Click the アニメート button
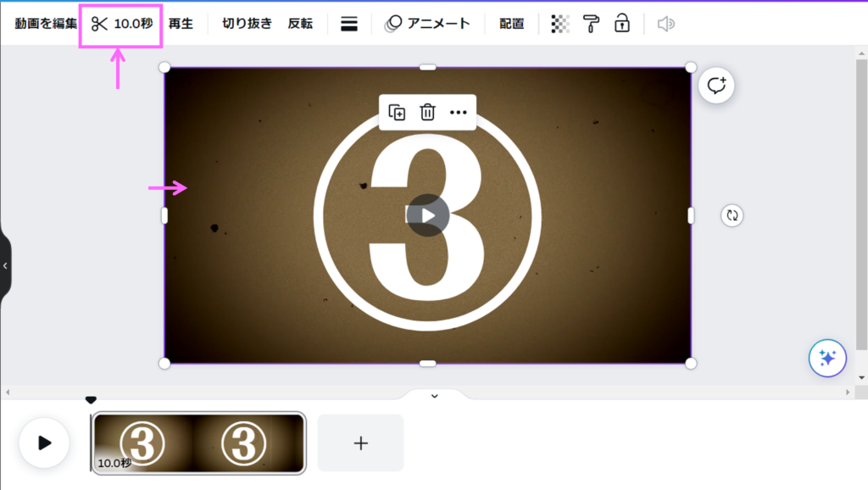Viewport: 868px width, 490px height. (427, 24)
